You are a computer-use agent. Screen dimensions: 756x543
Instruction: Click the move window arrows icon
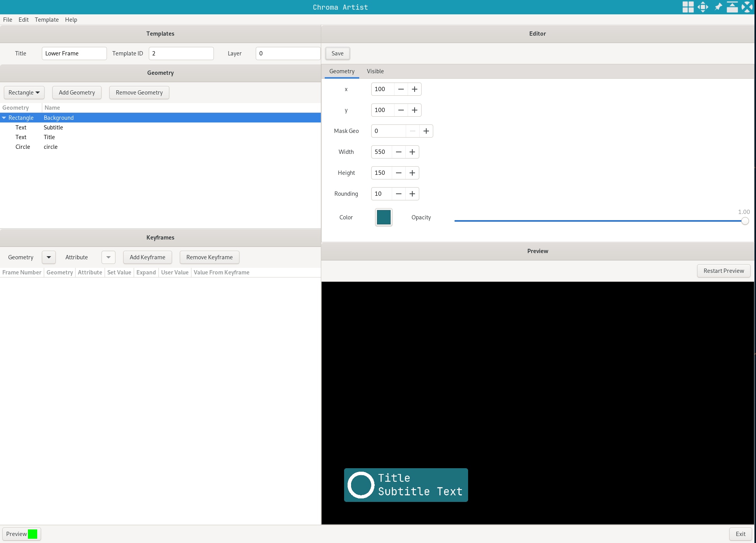point(703,7)
